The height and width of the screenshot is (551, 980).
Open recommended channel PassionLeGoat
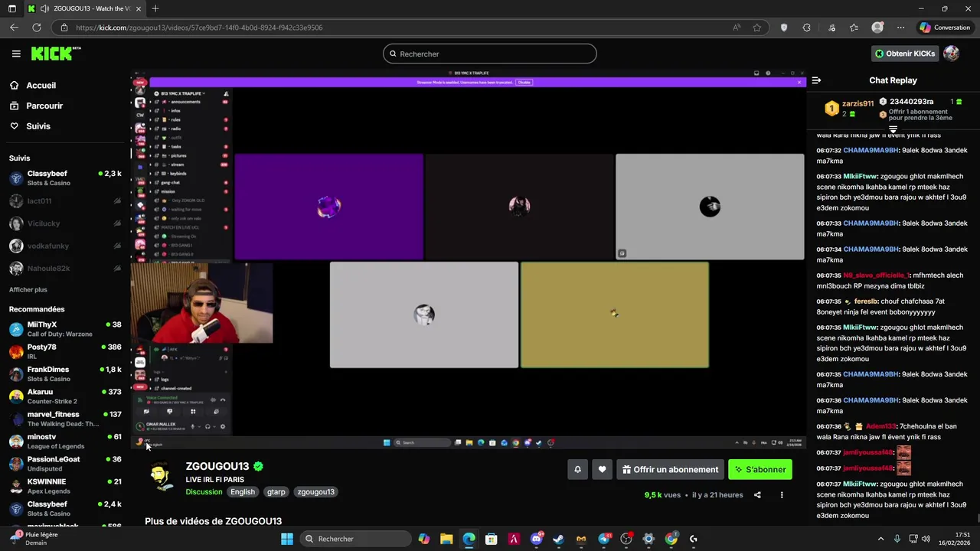click(x=65, y=464)
